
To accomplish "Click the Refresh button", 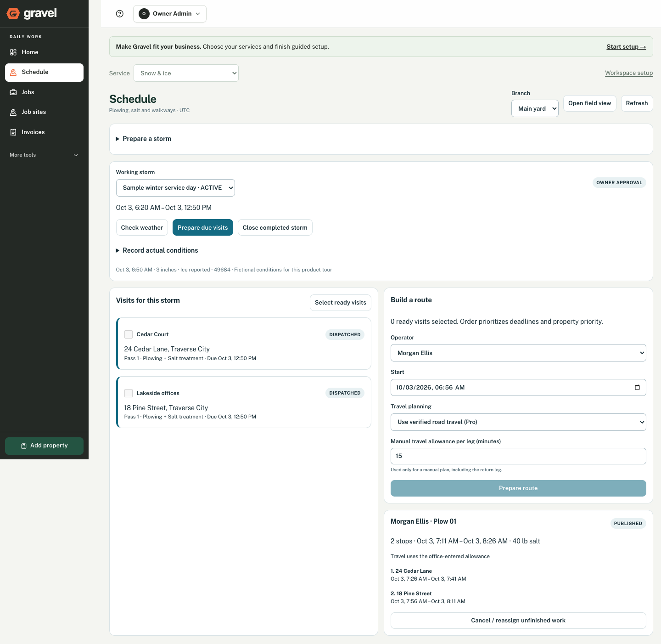I will (637, 103).
